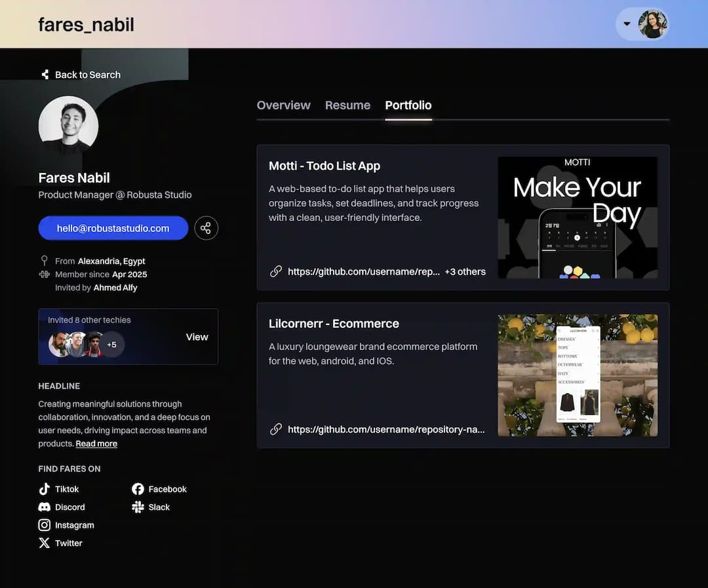This screenshot has width=708, height=588.
Task: Expand the +3 others links list
Action: click(x=465, y=271)
